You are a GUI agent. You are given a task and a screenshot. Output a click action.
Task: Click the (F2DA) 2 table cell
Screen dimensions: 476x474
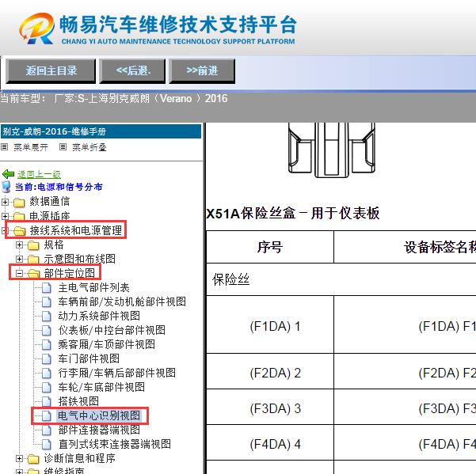270,371
